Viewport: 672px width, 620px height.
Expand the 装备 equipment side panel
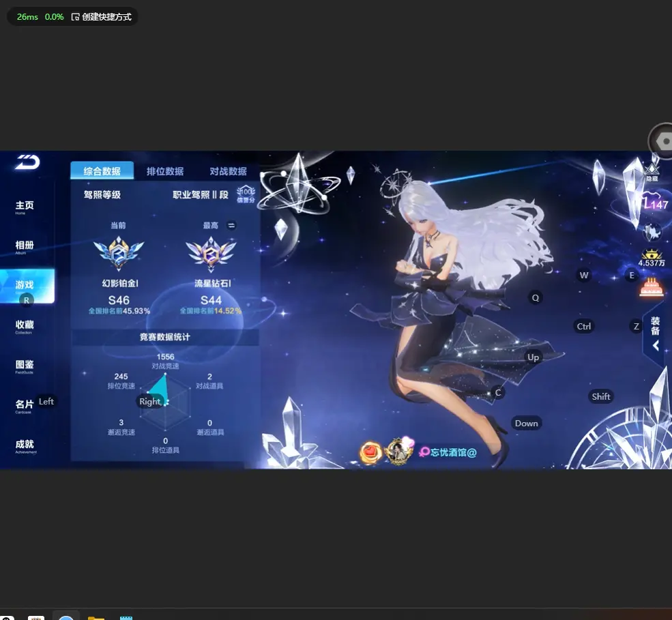pyautogui.click(x=656, y=333)
